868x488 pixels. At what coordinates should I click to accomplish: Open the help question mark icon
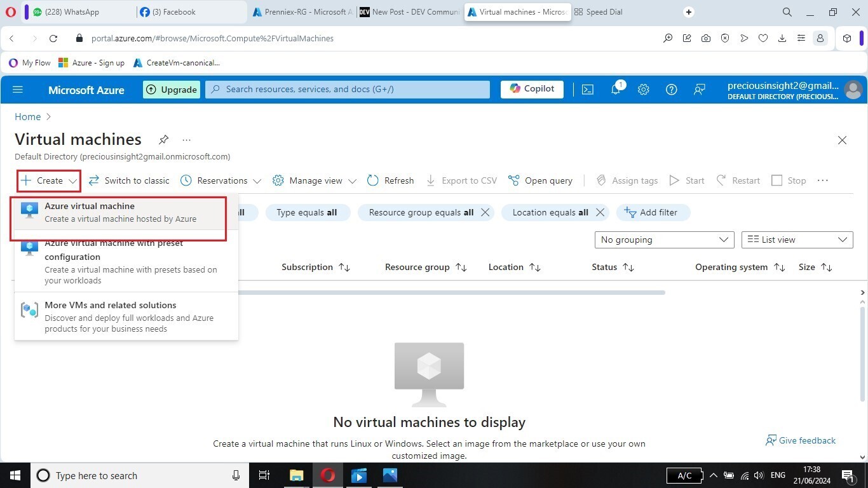tap(672, 90)
